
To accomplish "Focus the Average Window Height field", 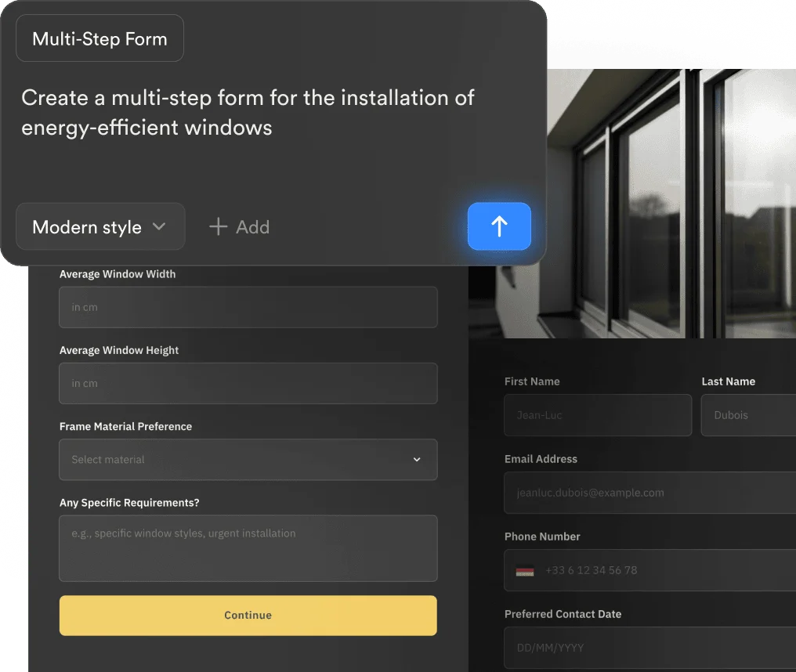I will click(248, 383).
